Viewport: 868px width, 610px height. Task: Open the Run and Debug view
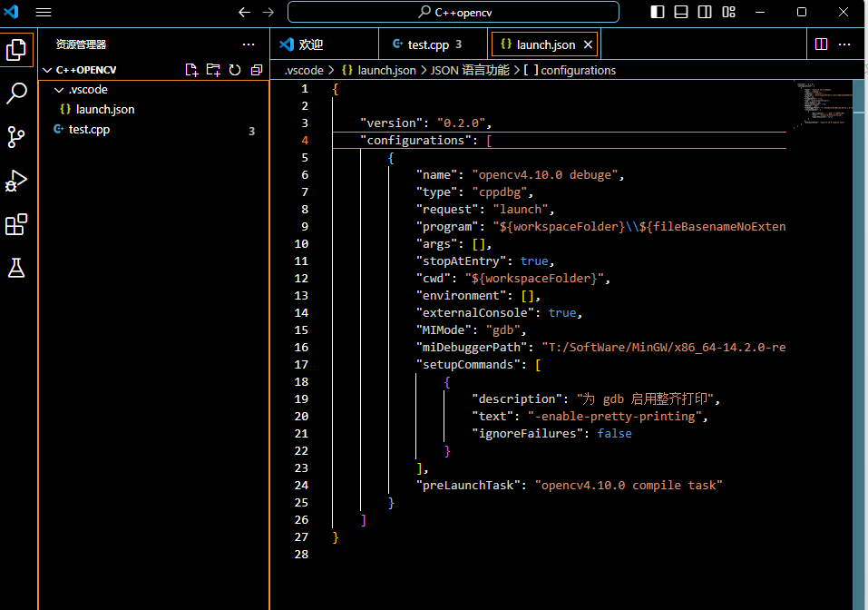tap(16, 181)
